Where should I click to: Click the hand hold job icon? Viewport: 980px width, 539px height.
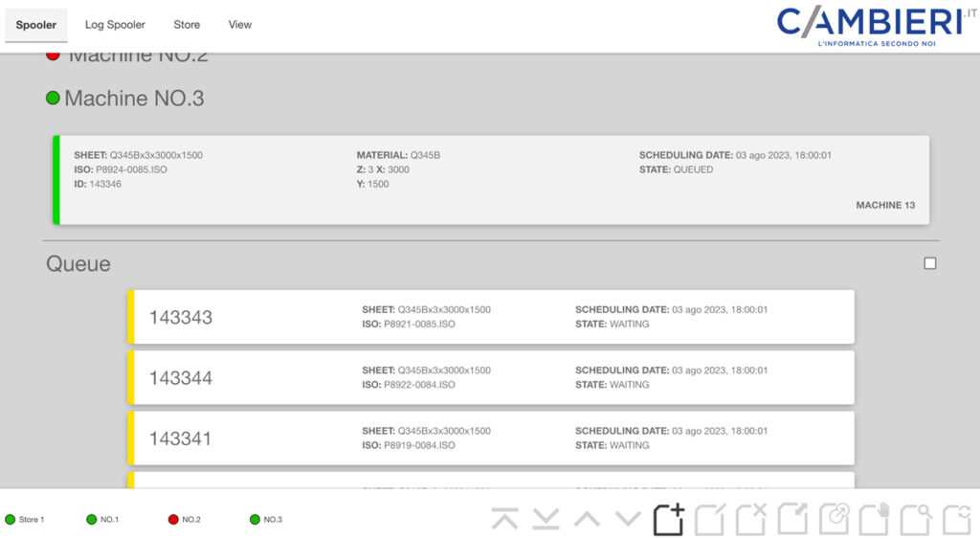pyautogui.click(x=875, y=519)
